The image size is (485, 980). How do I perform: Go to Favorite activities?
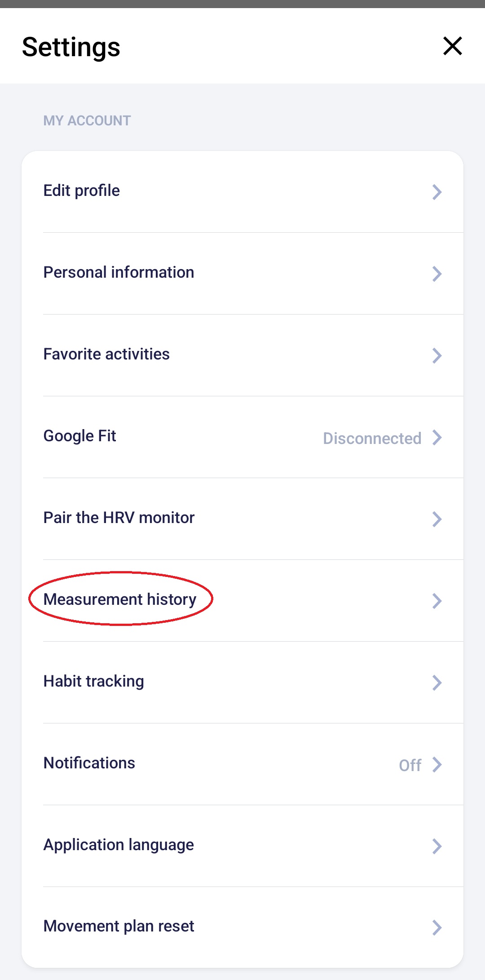pos(106,355)
